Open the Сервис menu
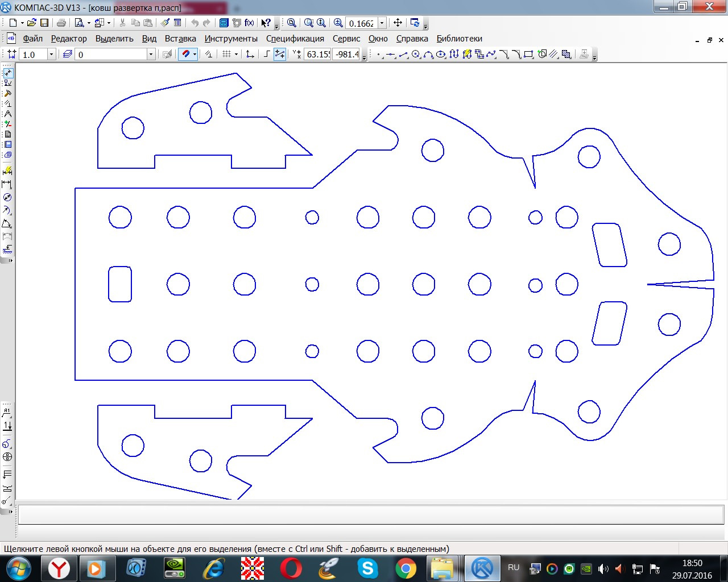This screenshot has height=582, width=728. coord(346,39)
